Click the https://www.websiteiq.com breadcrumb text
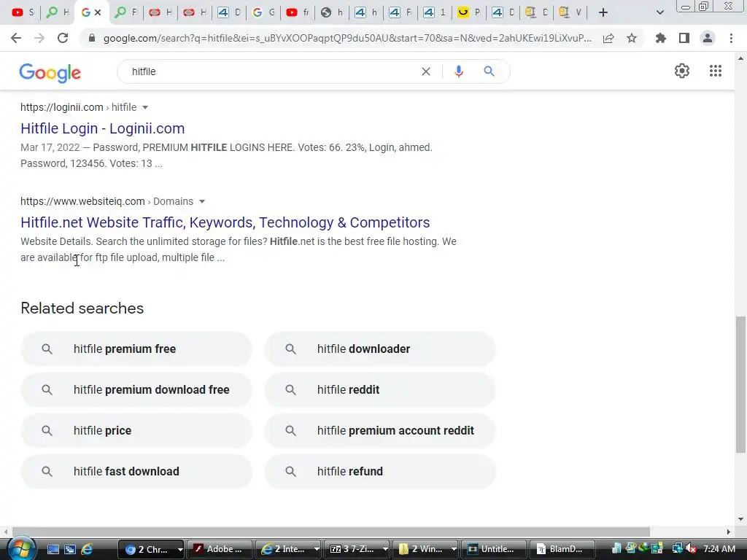Viewport: 747px width, 560px height. pyautogui.click(x=82, y=202)
